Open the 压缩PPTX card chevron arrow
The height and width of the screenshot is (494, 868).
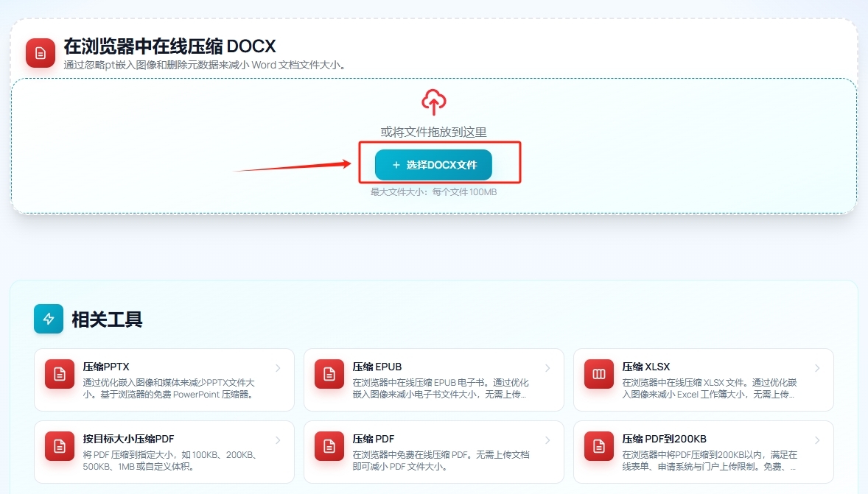click(278, 368)
